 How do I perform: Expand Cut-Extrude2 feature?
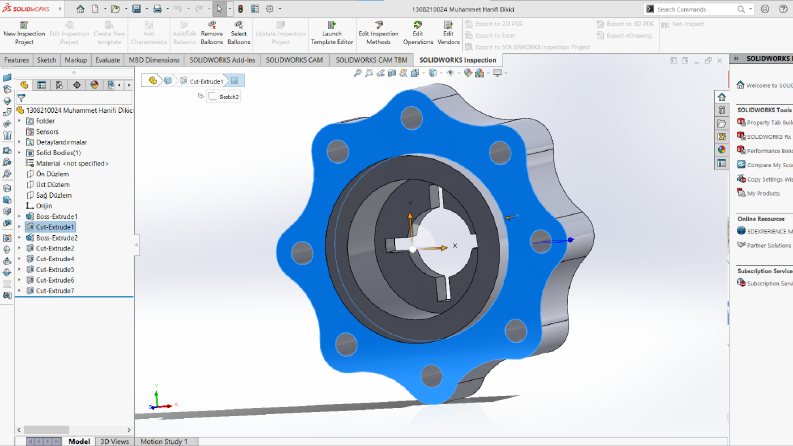click(x=20, y=248)
